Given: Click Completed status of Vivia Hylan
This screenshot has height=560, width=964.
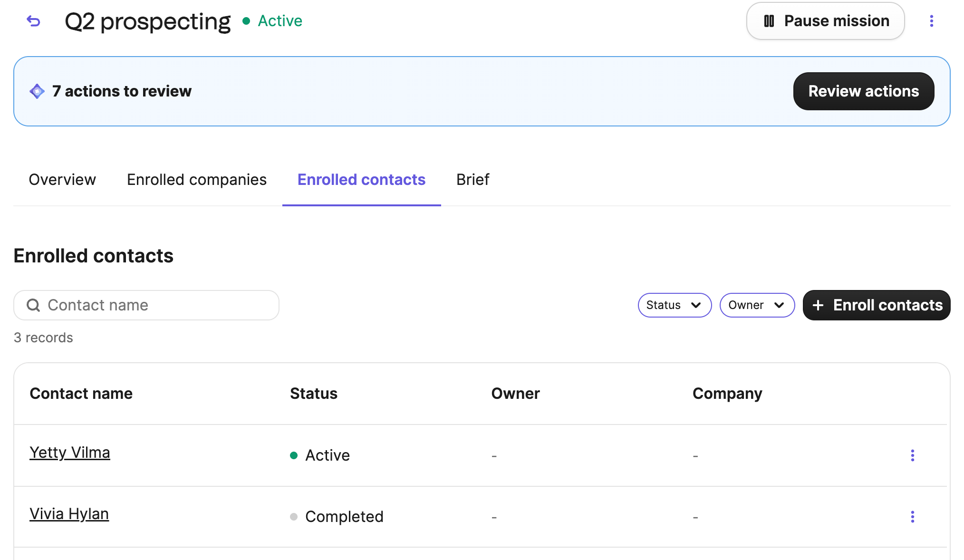Looking at the screenshot, I should (337, 517).
